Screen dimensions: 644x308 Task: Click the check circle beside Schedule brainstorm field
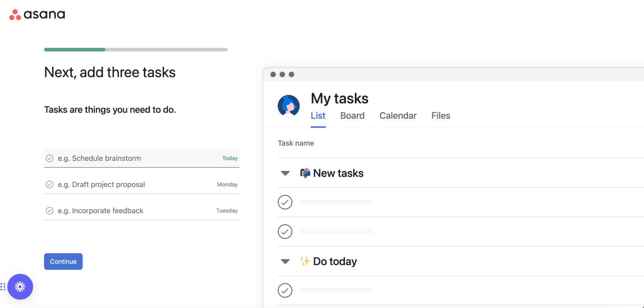pyautogui.click(x=49, y=158)
